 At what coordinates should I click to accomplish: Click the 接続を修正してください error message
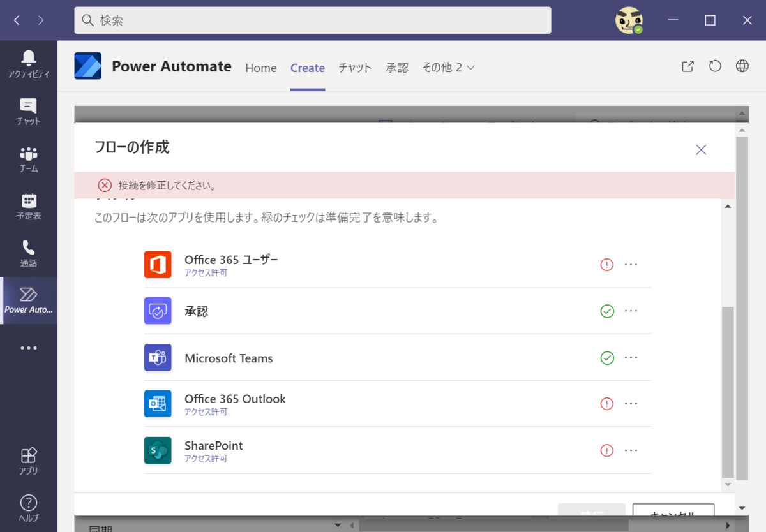click(167, 186)
